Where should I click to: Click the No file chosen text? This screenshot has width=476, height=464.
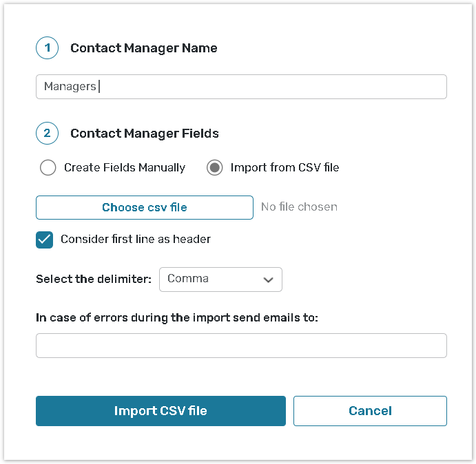tap(299, 207)
